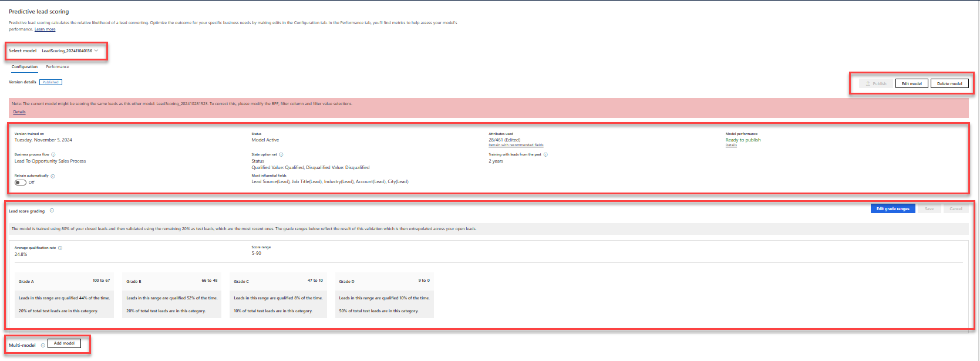This screenshot has width=980, height=361.
Task: Click info icon next to Multi-model
Action: (43, 345)
